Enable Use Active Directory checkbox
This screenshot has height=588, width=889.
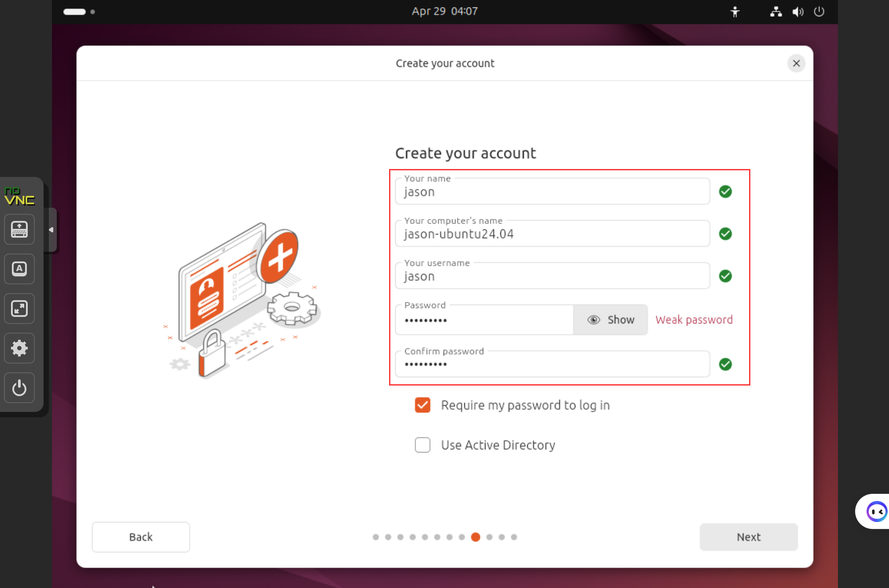(422, 445)
